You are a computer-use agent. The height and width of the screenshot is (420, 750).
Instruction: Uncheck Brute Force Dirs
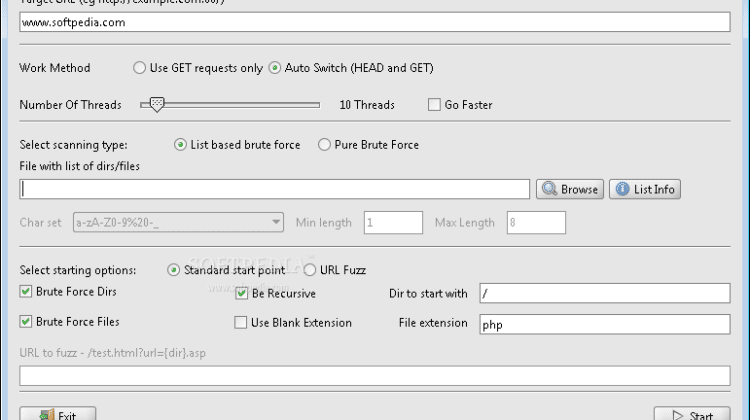26,291
